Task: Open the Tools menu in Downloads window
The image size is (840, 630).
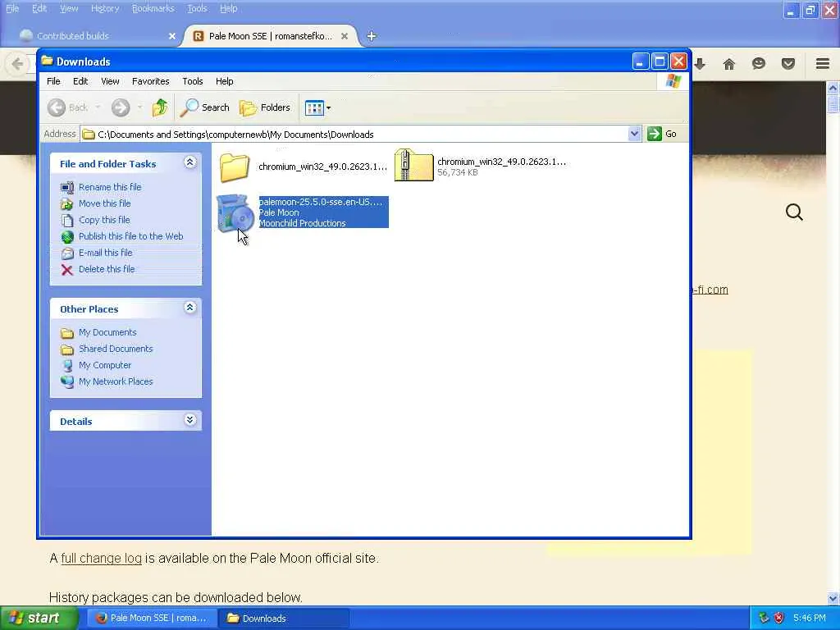Action: pos(192,81)
